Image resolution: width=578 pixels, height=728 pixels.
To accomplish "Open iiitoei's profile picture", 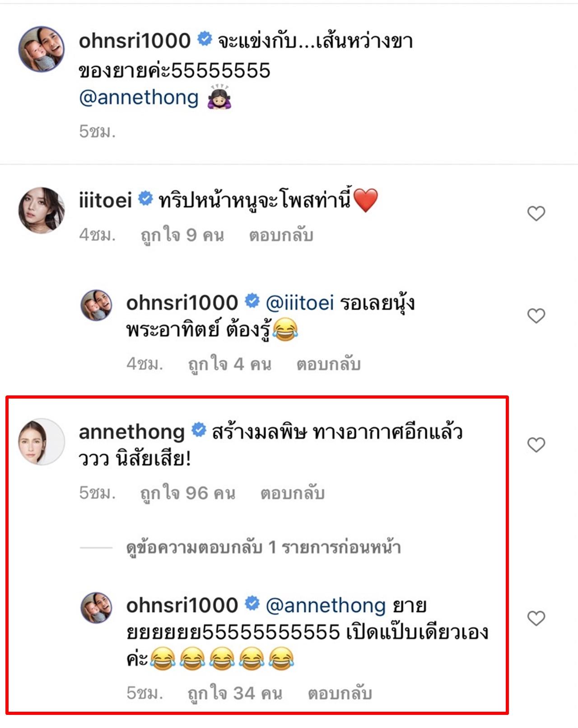I will coord(41,210).
